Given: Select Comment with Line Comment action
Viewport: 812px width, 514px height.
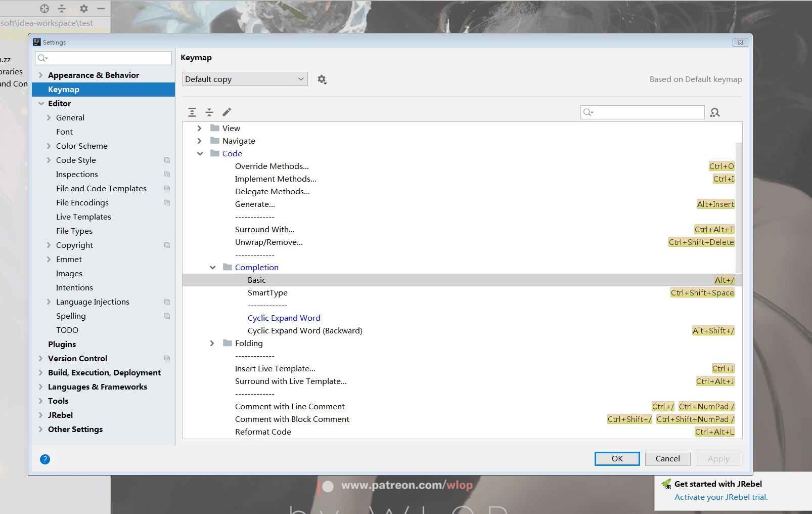Looking at the screenshot, I should pos(462,406).
